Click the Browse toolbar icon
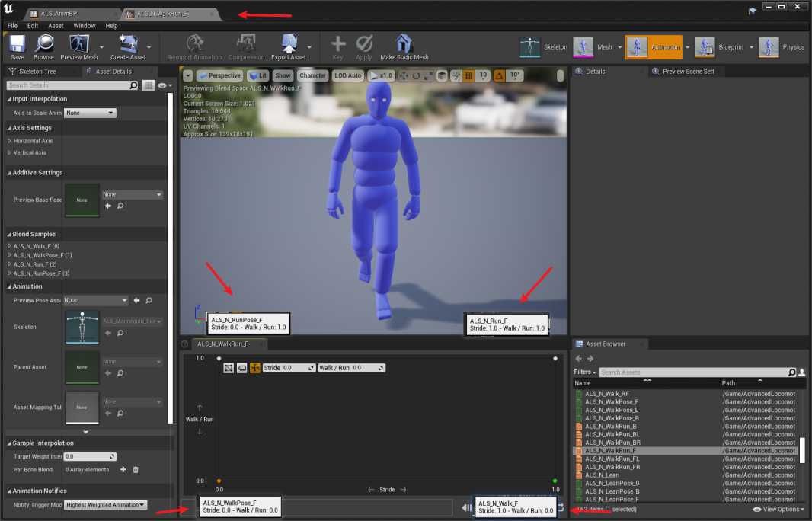Screen dimensions: 812x521 [x=43, y=48]
